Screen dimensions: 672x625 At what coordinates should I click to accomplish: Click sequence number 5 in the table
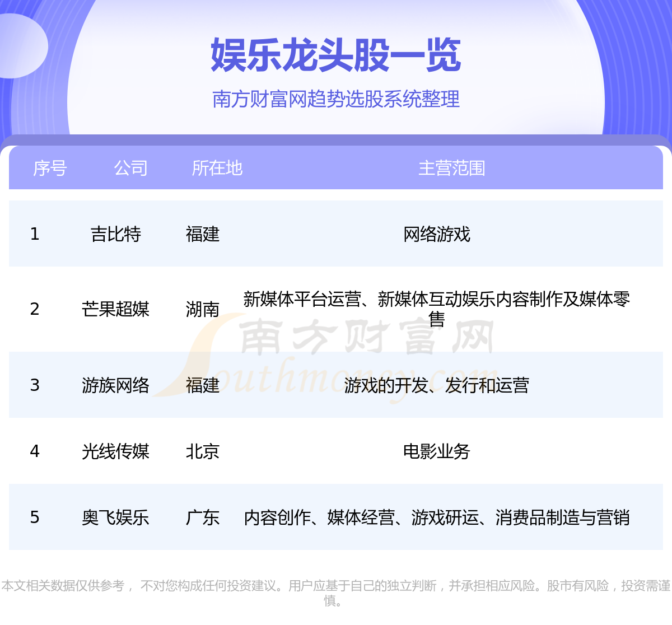[x=35, y=517]
